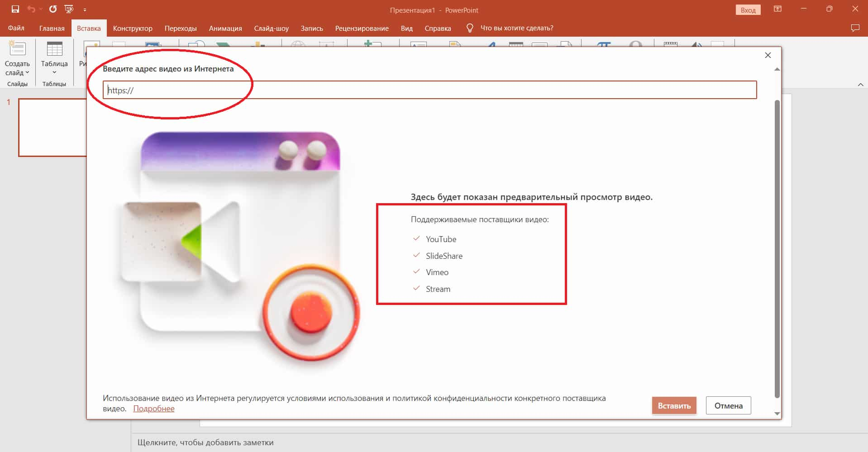868x452 pixels.
Task: Minimize the PowerPoint window
Action: point(803,9)
